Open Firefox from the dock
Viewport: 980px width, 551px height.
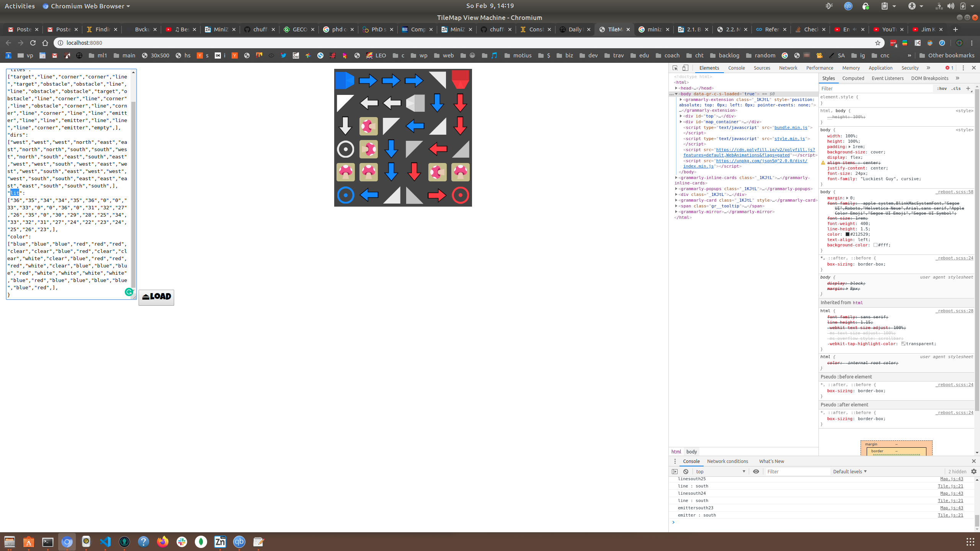[163, 542]
